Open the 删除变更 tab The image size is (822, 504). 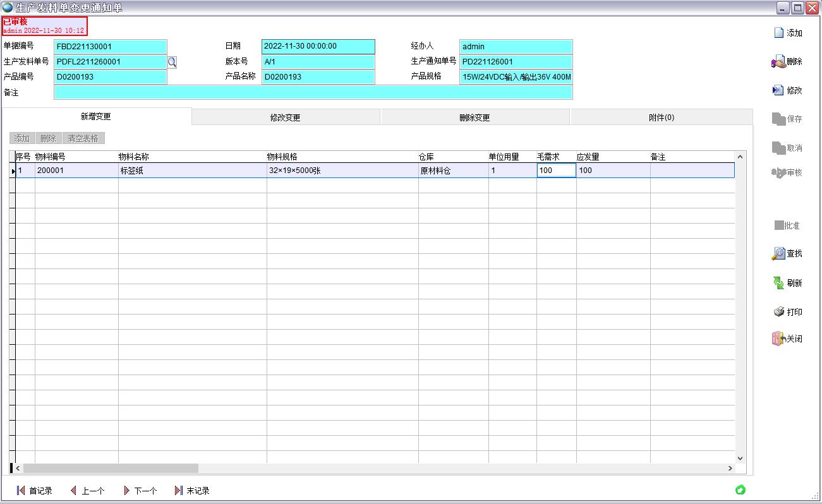coord(474,117)
